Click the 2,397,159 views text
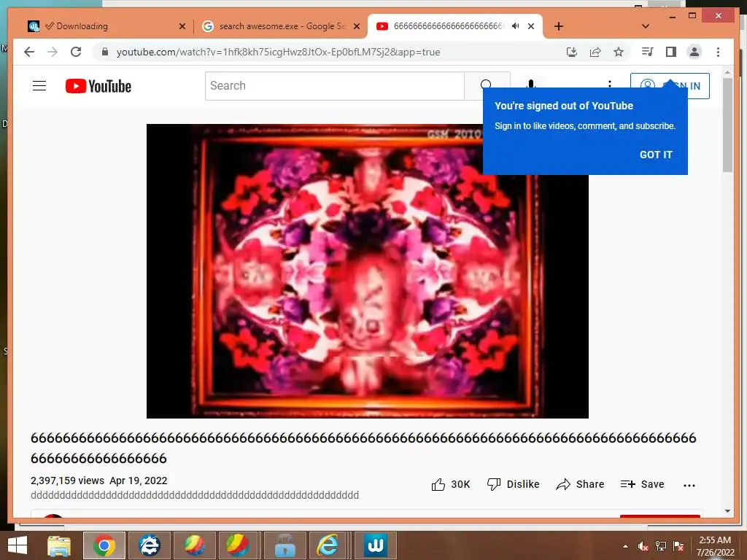This screenshot has width=747, height=560. coord(67,481)
